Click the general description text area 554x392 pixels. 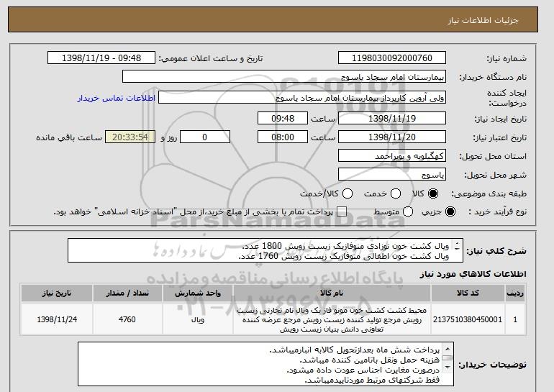coord(265,251)
